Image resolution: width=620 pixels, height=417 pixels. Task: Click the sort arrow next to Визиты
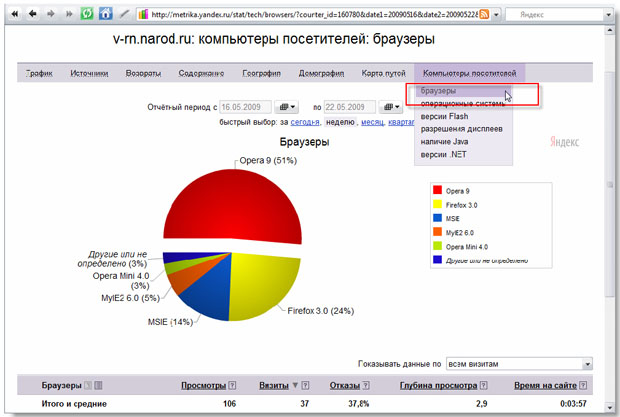(x=295, y=385)
